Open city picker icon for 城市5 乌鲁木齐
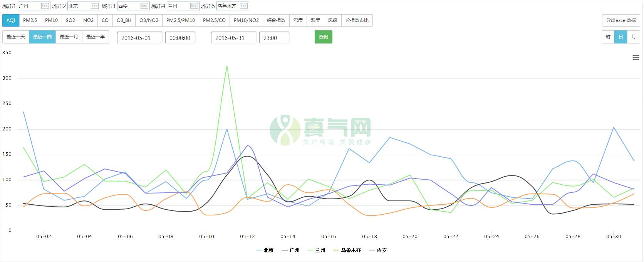 tap(244, 6)
